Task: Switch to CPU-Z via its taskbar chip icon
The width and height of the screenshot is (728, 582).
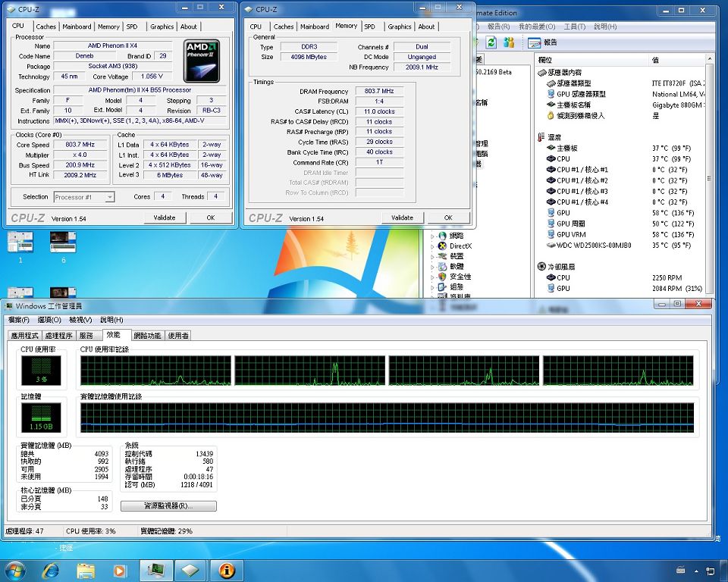Action: pos(190,570)
